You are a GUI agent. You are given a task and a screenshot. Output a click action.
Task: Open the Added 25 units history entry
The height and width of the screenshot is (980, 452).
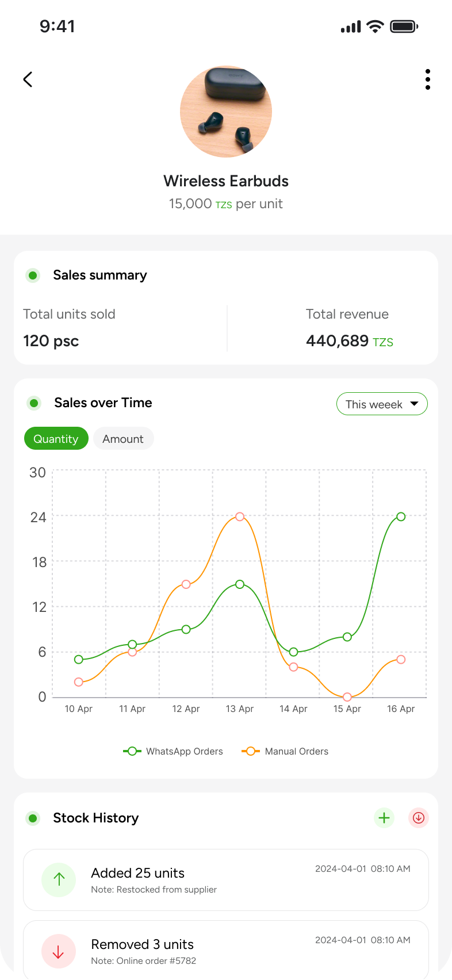225,880
